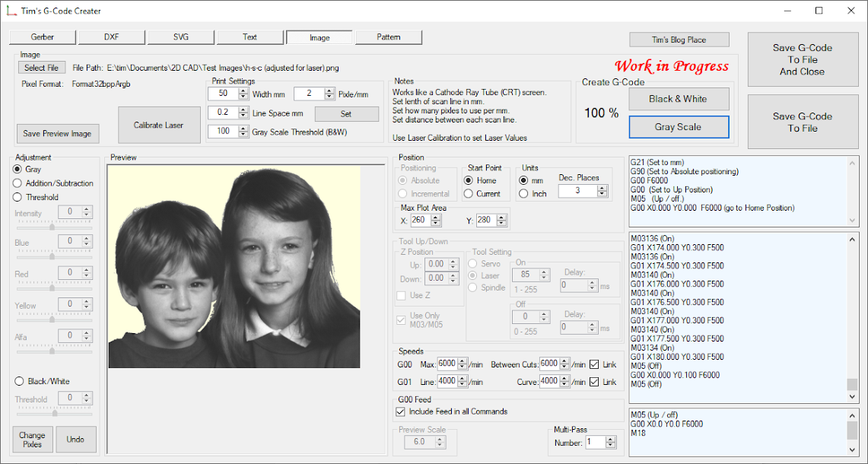Open the SVG tab

181,37
